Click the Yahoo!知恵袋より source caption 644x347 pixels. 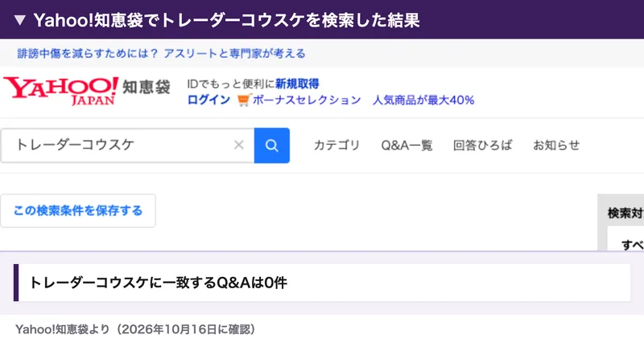pyautogui.click(x=135, y=329)
